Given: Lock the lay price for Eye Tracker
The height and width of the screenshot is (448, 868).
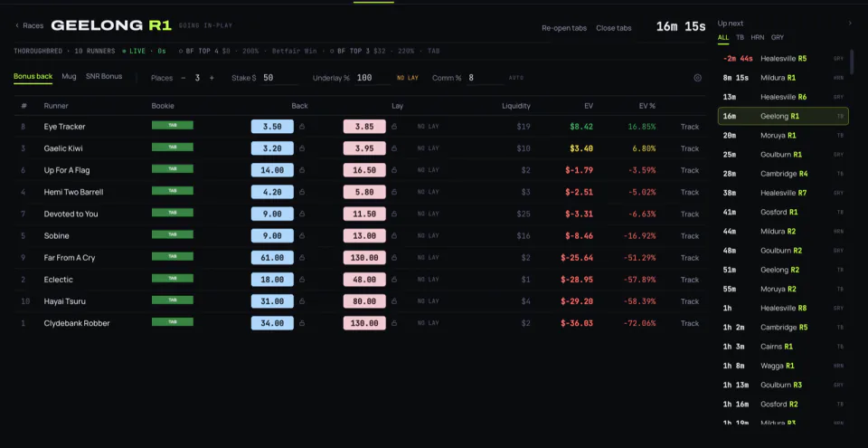Looking at the screenshot, I should (x=393, y=127).
